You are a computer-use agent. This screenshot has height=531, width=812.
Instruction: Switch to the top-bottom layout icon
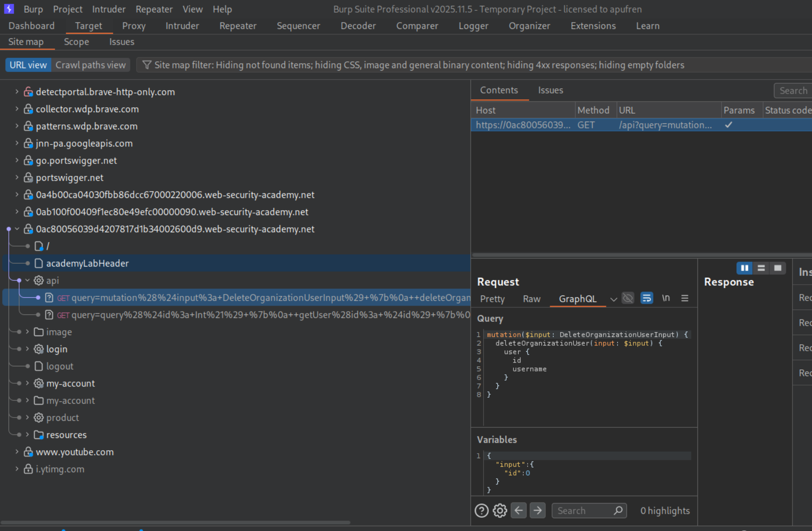coord(761,268)
